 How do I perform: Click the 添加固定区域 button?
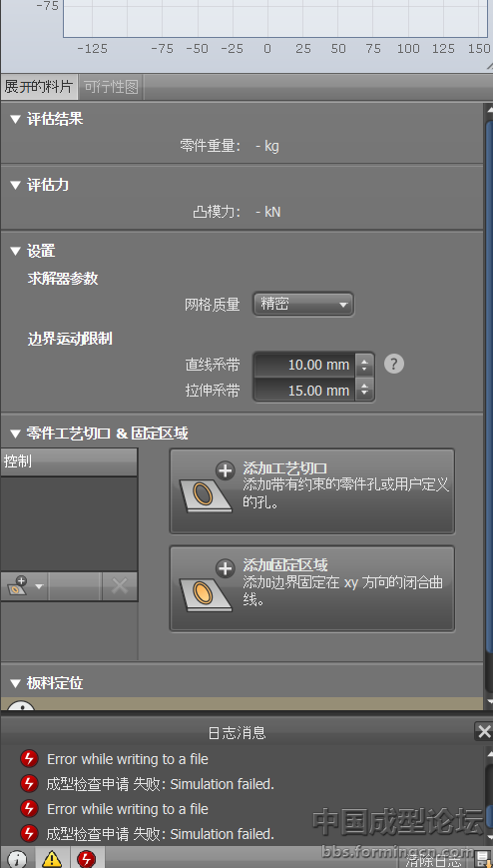pyautogui.click(x=312, y=588)
